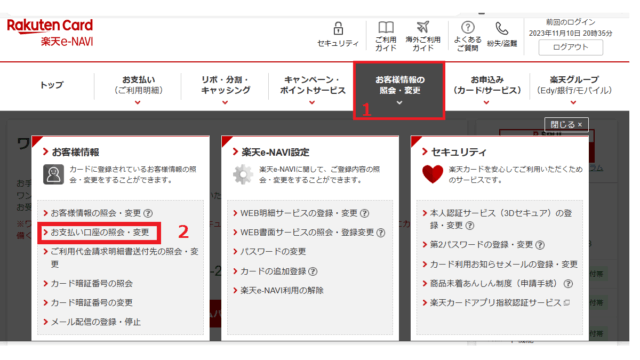Open リボ・分割・キャッシング menu
The image size is (640, 360).
coord(225,85)
